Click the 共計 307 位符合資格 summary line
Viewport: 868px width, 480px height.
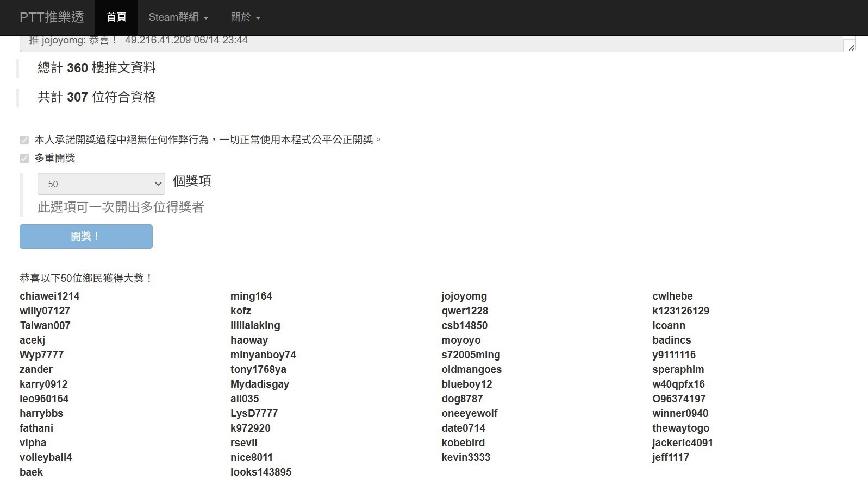97,97
